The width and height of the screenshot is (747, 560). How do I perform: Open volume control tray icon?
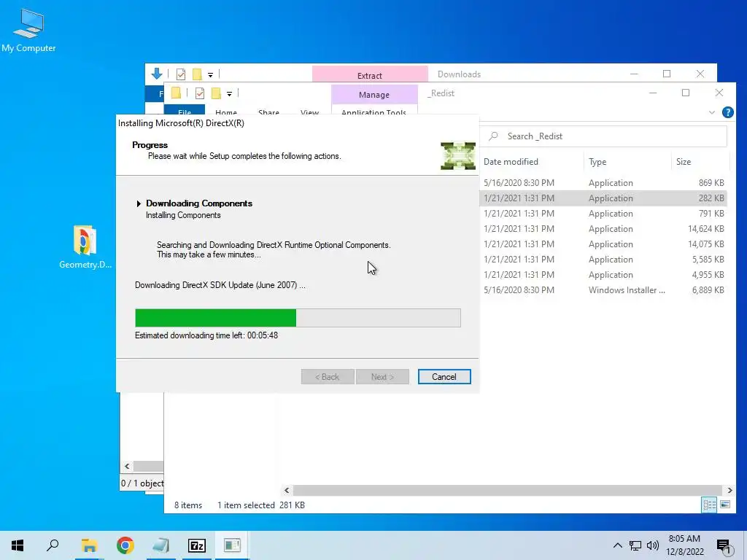[x=653, y=545]
